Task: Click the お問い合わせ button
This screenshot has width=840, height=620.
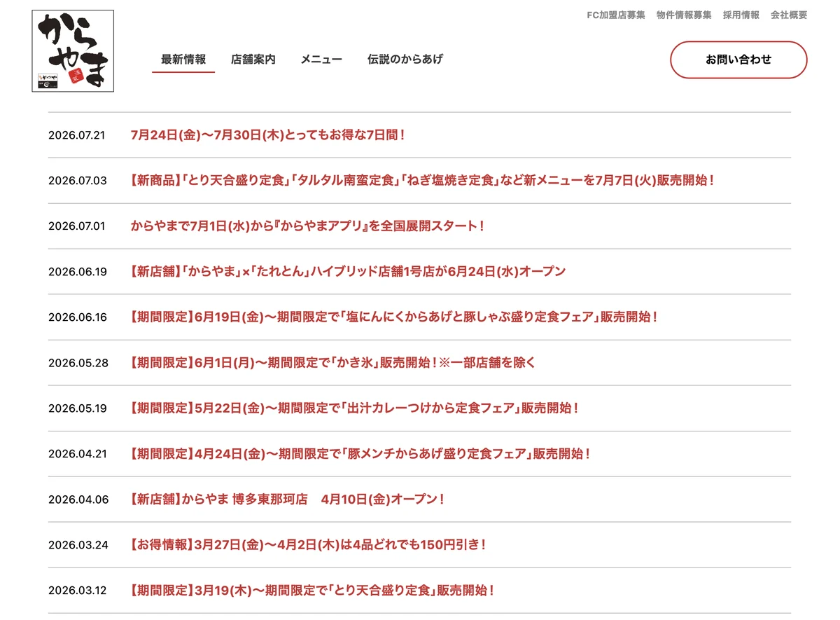Action: point(738,60)
